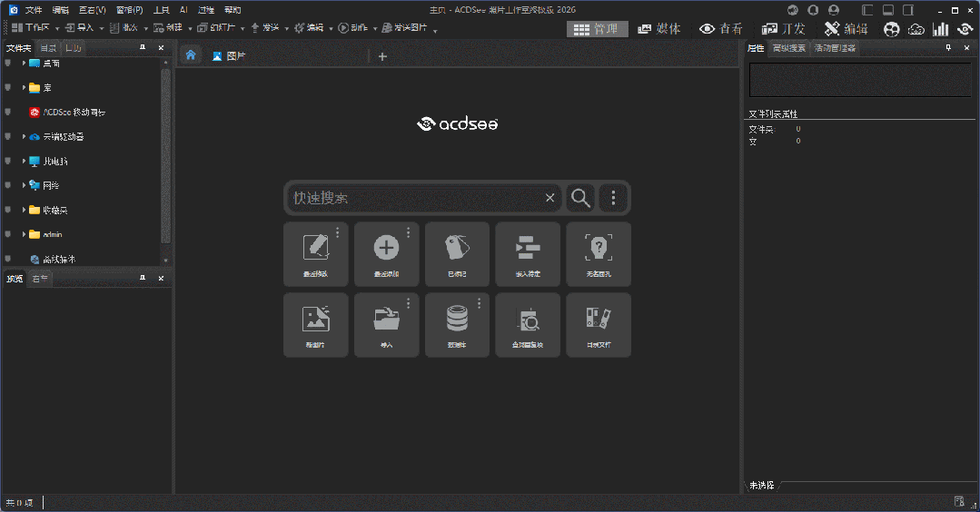Open the 已标记 tagged items tile
The width and height of the screenshot is (980, 512).
point(457,253)
